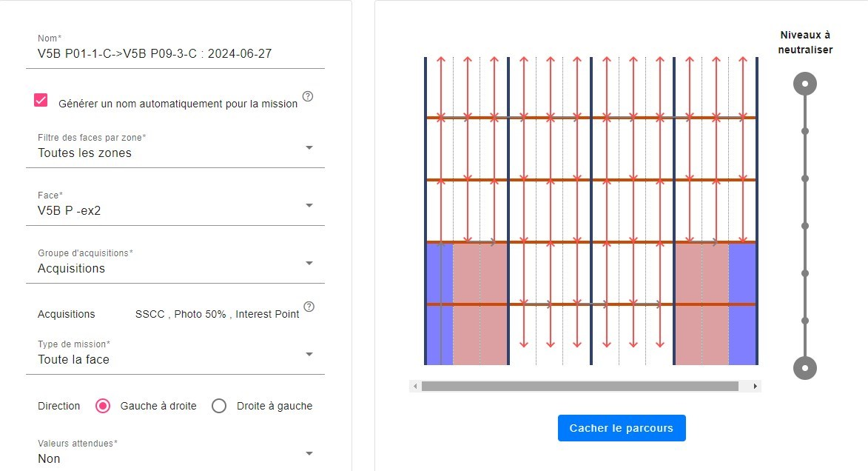Open help icon next to automatic name option
Screen dimensions: 868x471
coord(308,96)
